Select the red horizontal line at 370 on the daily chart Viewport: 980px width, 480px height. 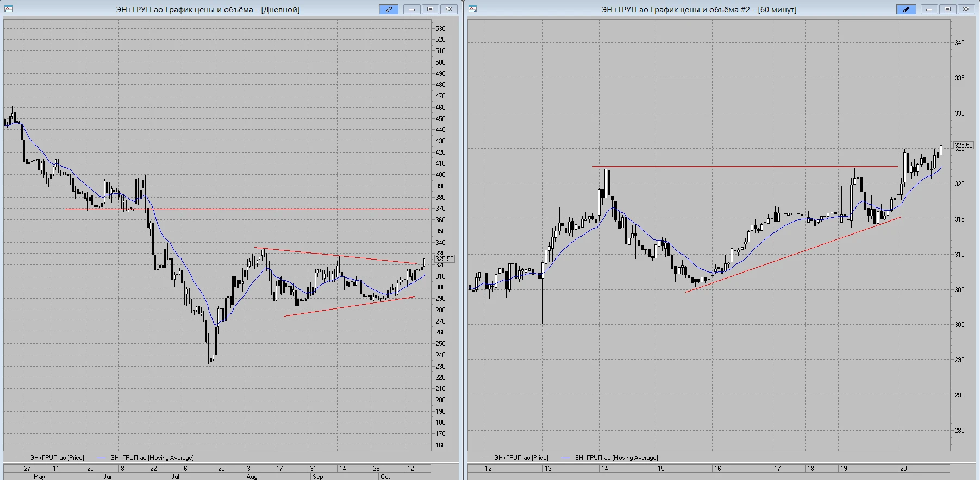click(x=247, y=209)
